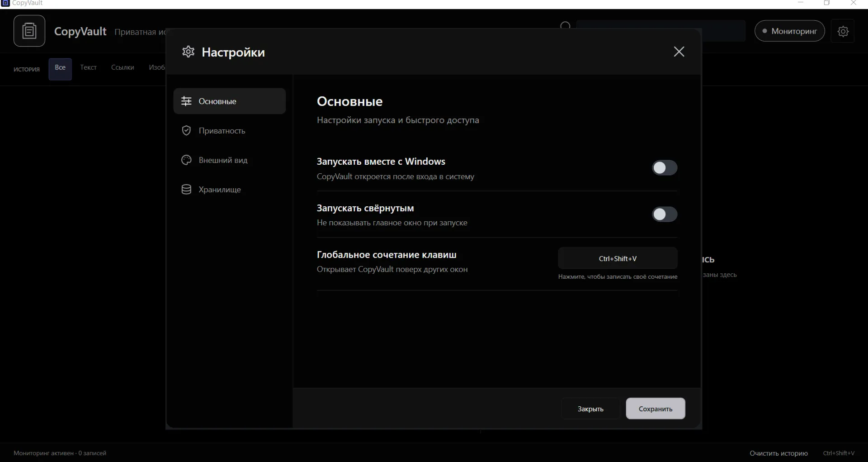This screenshot has width=868, height=462.
Task: Record new hotkey in Ctrl+Shift+V field
Action: click(x=618, y=258)
